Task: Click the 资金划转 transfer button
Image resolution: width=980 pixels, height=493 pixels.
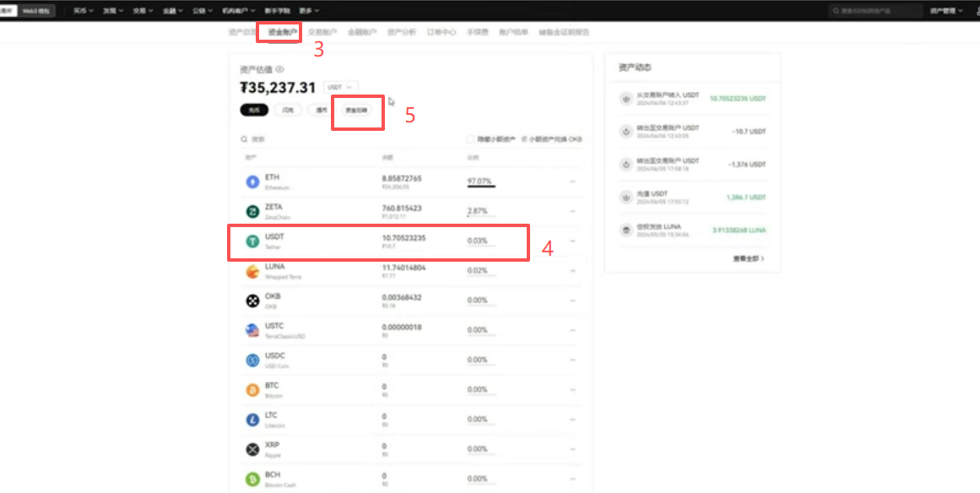Action: click(x=357, y=110)
